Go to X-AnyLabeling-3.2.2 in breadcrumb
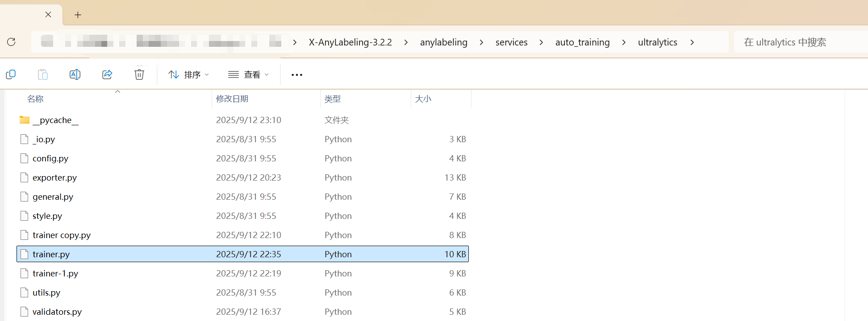868x321 pixels. (x=351, y=42)
